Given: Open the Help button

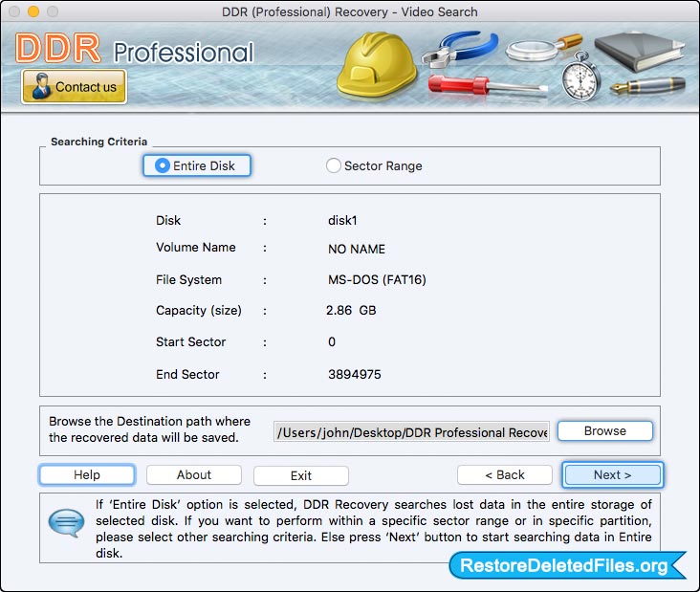Looking at the screenshot, I should coord(87,474).
